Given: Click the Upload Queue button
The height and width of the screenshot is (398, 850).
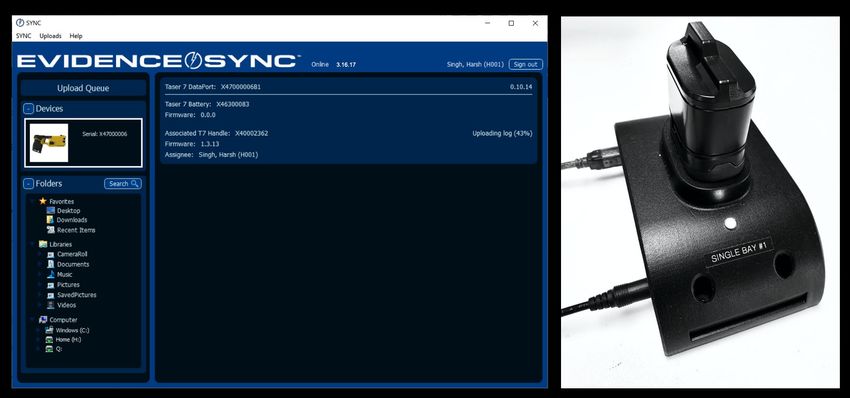Looking at the screenshot, I should (x=83, y=88).
